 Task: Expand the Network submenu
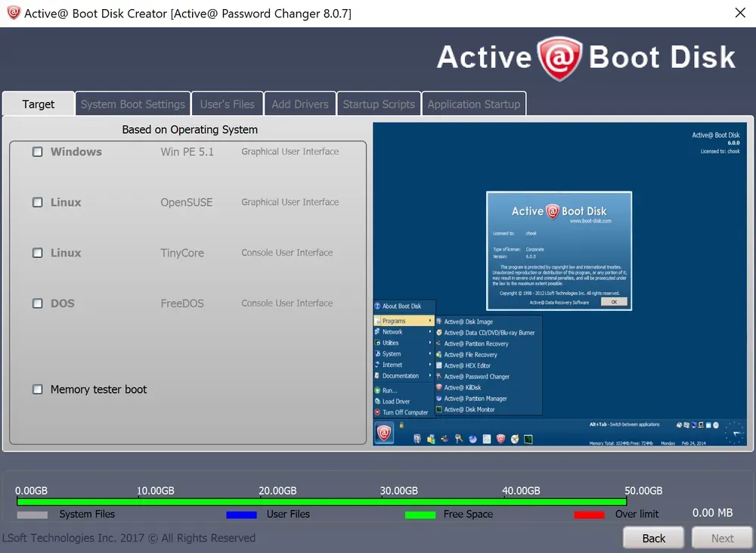tap(431, 331)
